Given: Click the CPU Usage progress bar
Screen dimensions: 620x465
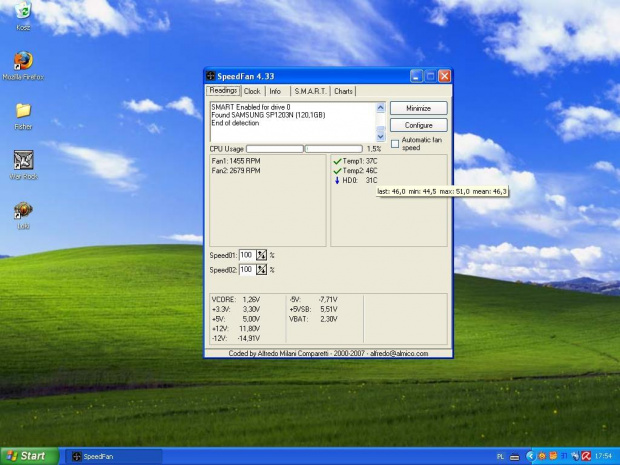Looking at the screenshot, I should click(275, 148).
